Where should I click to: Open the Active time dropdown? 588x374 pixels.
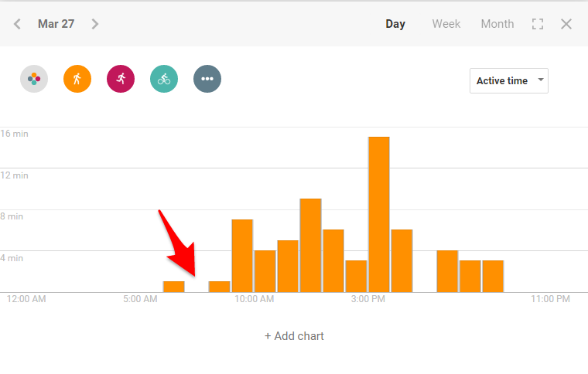click(x=508, y=80)
